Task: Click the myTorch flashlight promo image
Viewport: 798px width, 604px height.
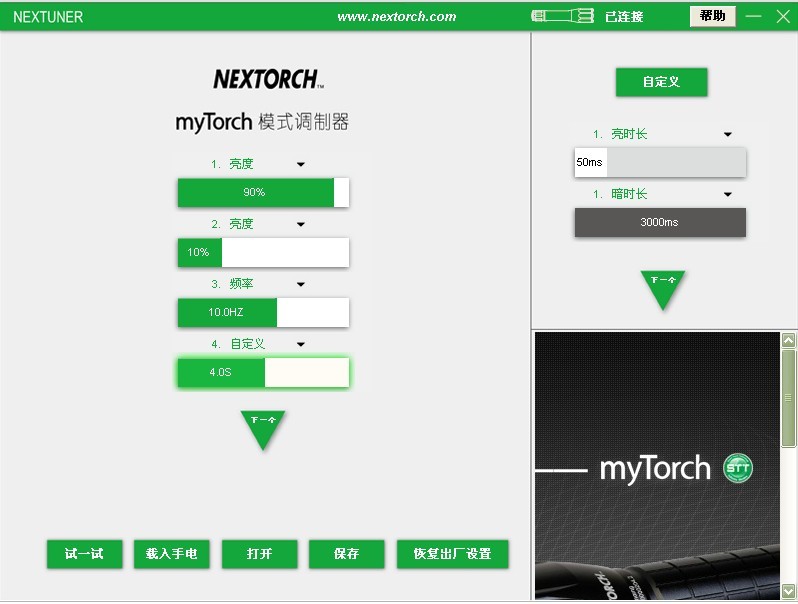Action: click(x=657, y=466)
